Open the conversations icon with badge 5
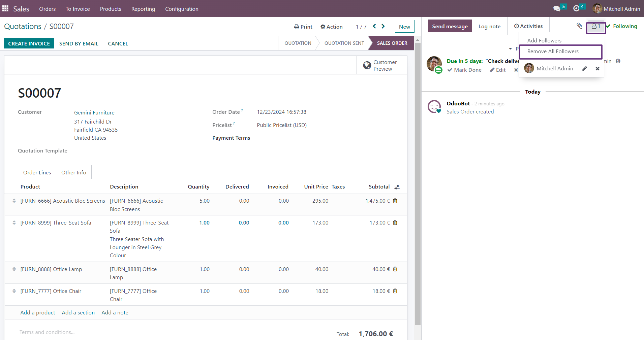The width and height of the screenshot is (644, 340). pos(559,8)
